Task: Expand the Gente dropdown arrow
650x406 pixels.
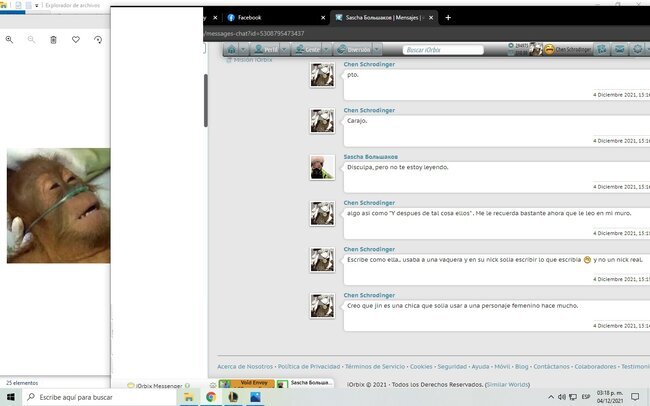Action: click(326, 50)
